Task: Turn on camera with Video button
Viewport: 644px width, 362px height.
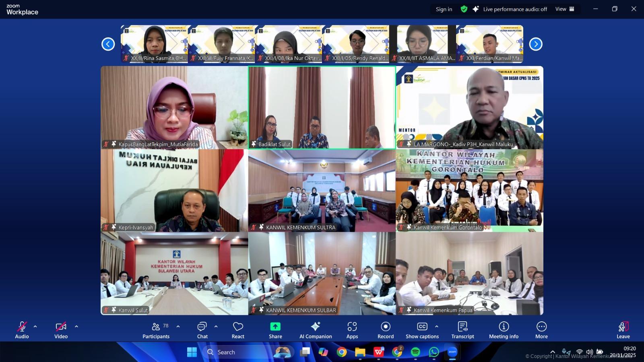Action: [x=61, y=330]
